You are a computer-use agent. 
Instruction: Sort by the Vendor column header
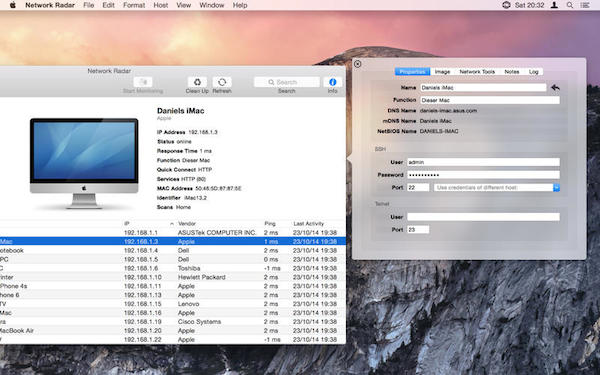pos(187,223)
